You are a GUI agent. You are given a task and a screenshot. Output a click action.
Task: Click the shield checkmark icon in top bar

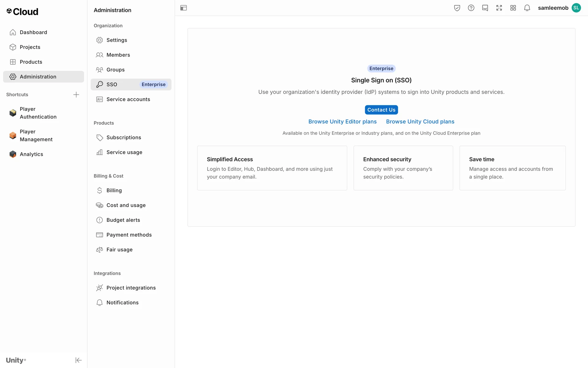point(457,8)
